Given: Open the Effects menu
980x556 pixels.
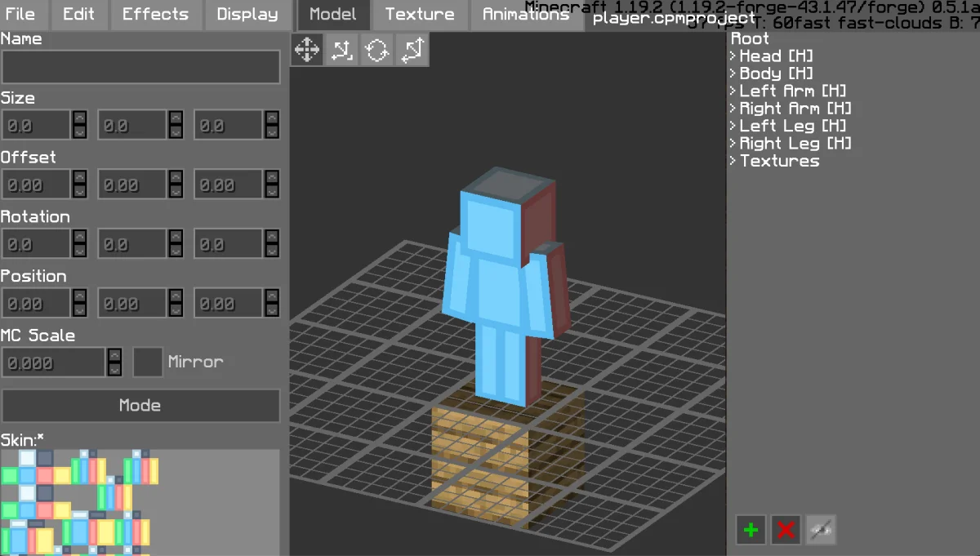Looking at the screenshot, I should point(155,14).
